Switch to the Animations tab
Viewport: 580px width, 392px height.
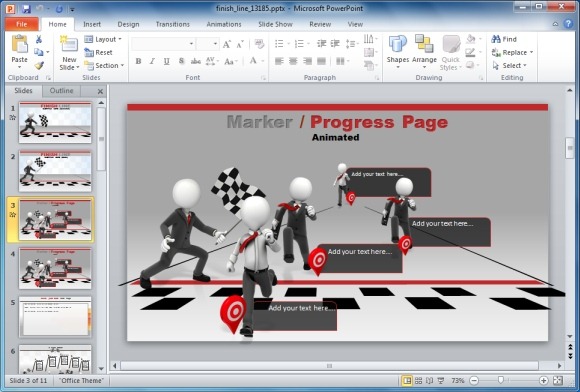pos(224,24)
